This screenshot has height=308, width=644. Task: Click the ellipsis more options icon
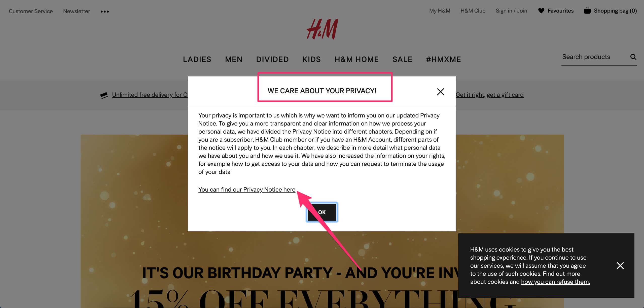click(104, 11)
